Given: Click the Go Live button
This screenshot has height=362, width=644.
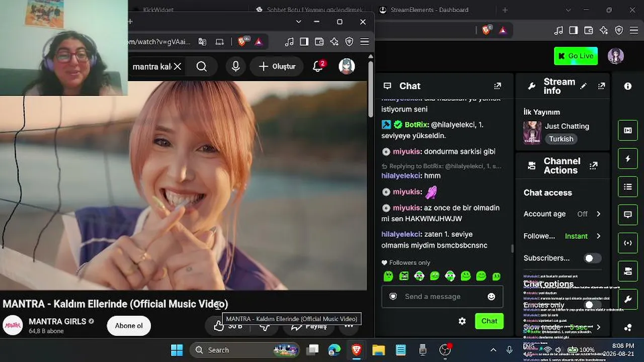Looking at the screenshot, I should (x=576, y=56).
